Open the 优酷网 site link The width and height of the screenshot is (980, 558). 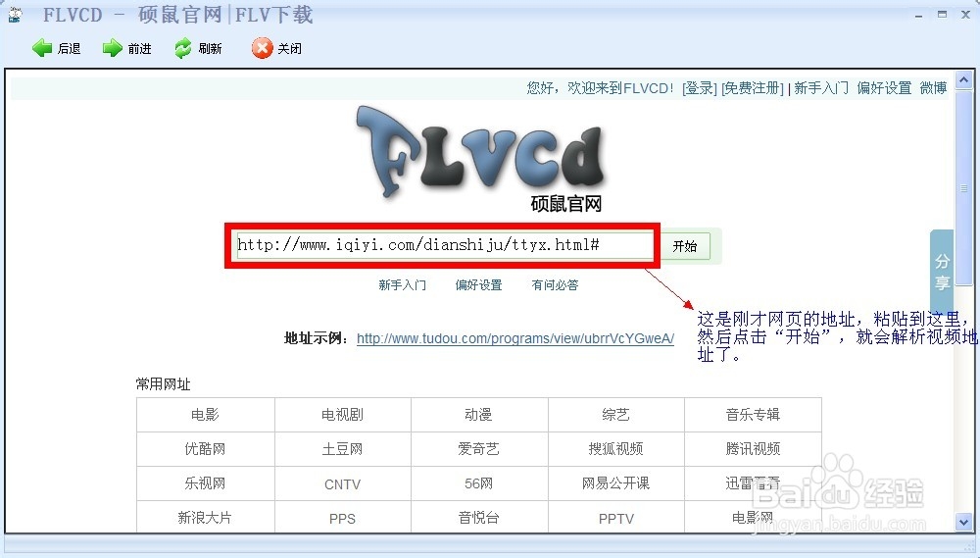point(205,449)
